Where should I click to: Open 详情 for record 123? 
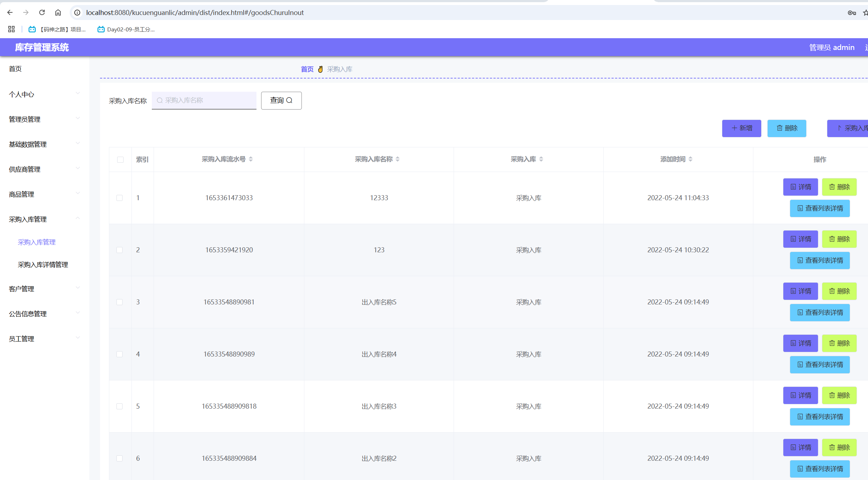tap(800, 239)
